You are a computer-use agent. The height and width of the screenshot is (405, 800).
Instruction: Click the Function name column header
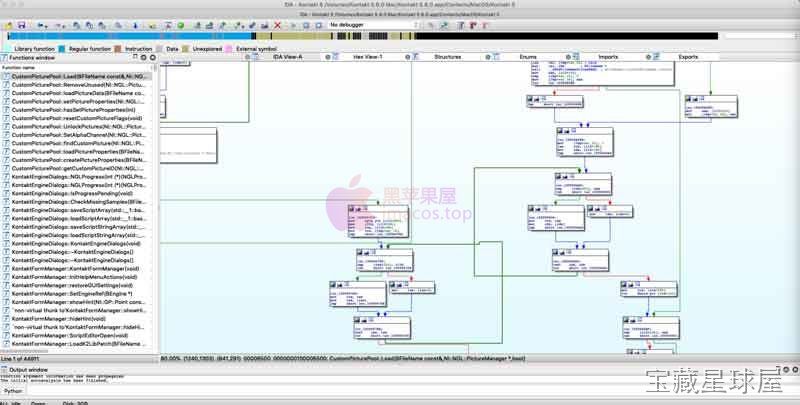pos(77,67)
